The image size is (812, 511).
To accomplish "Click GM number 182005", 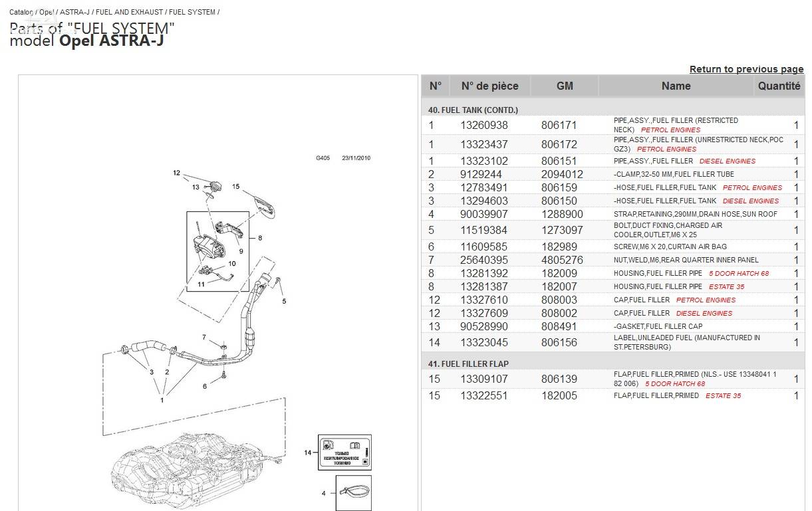I will click(x=559, y=395).
